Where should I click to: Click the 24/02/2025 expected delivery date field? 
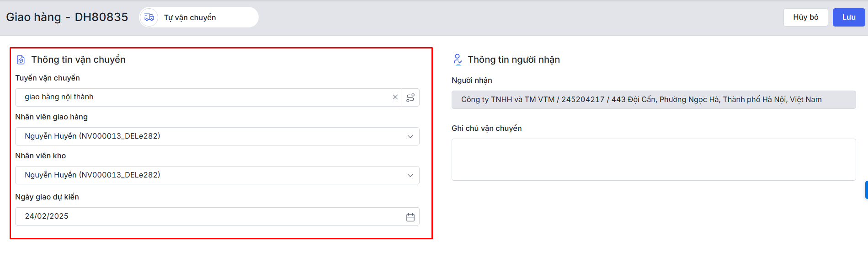pyautogui.click(x=206, y=216)
